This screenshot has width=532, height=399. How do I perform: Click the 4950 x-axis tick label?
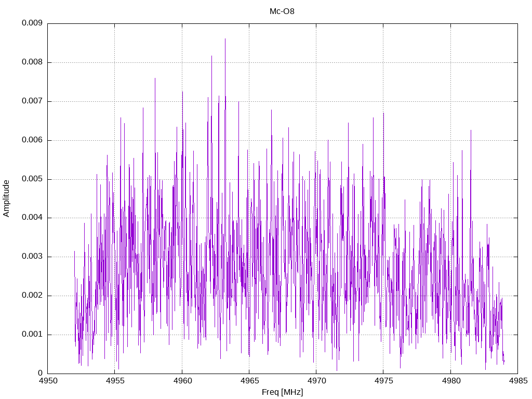click(x=48, y=381)
